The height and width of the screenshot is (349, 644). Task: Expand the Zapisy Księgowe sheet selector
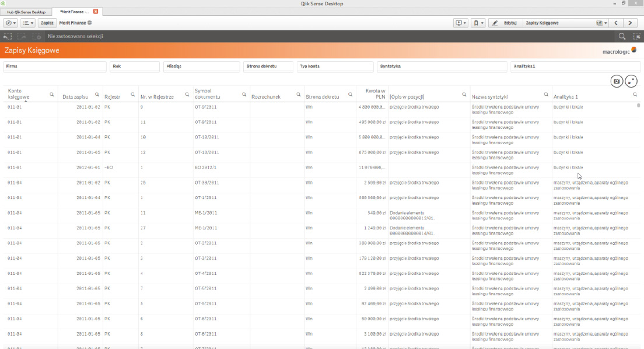pos(601,23)
